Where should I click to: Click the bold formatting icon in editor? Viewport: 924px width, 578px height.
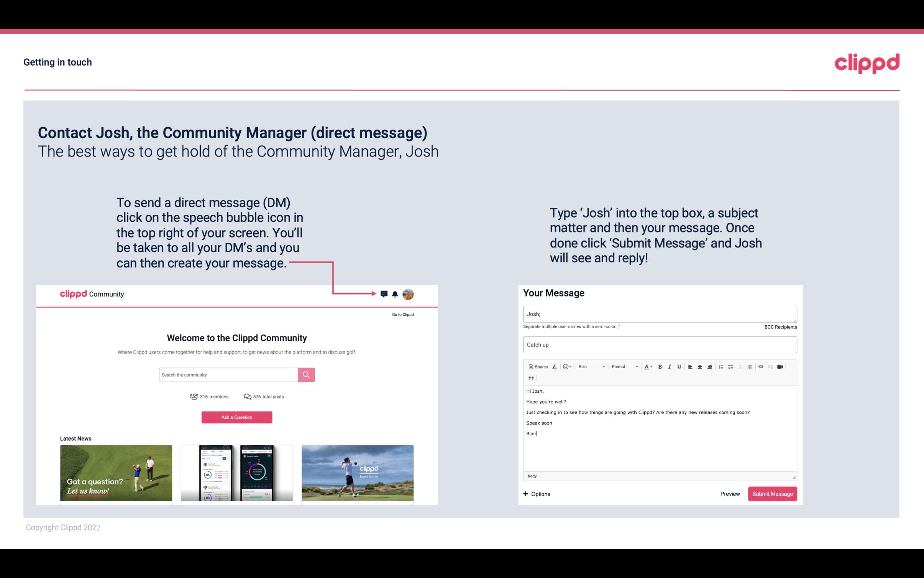tap(659, 366)
